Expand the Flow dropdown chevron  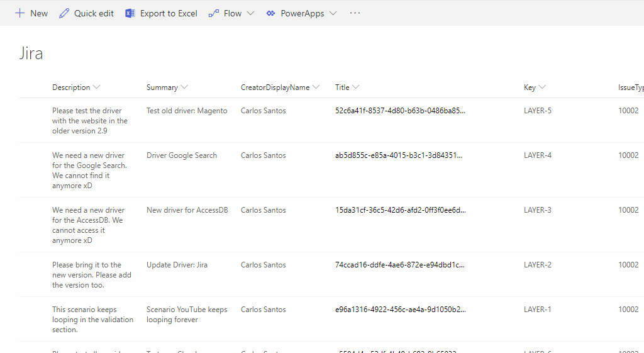(250, 13)
